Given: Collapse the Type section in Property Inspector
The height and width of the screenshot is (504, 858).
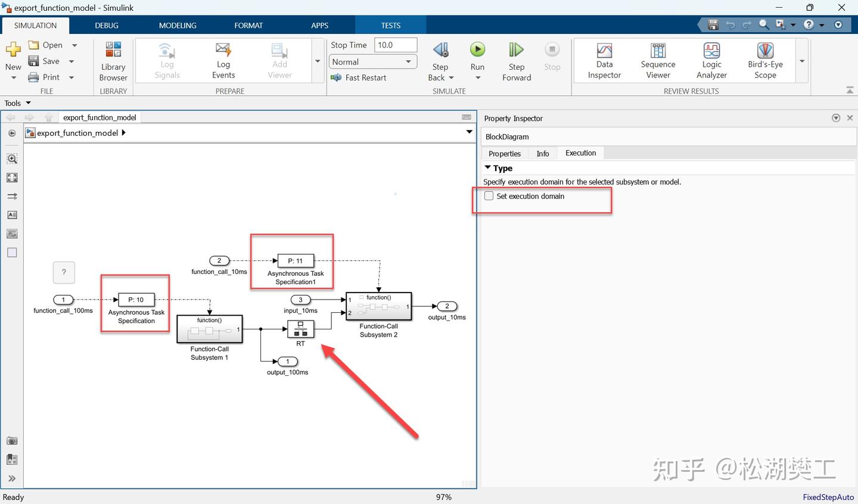Looking at the screenshot, I should coord(488,168).
